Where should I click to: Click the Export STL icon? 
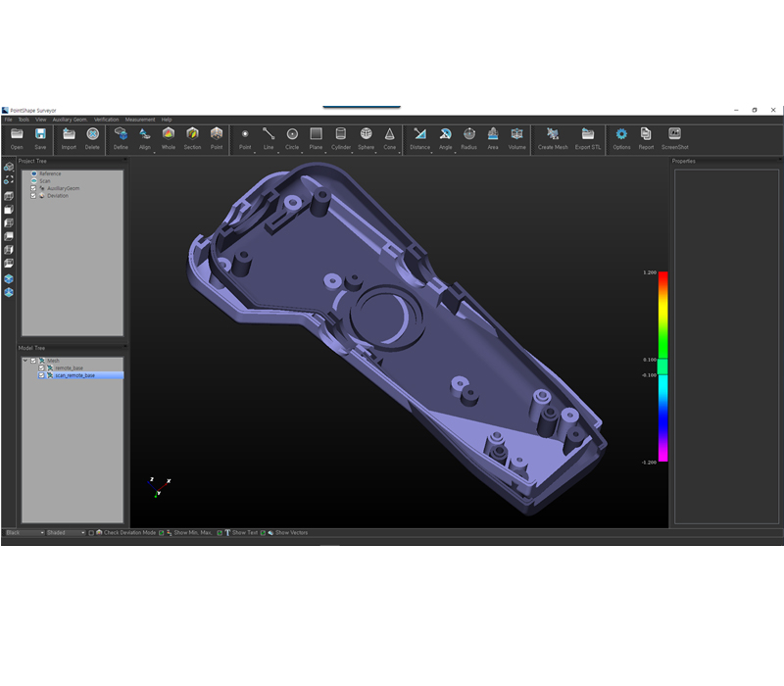pos(588,137)
